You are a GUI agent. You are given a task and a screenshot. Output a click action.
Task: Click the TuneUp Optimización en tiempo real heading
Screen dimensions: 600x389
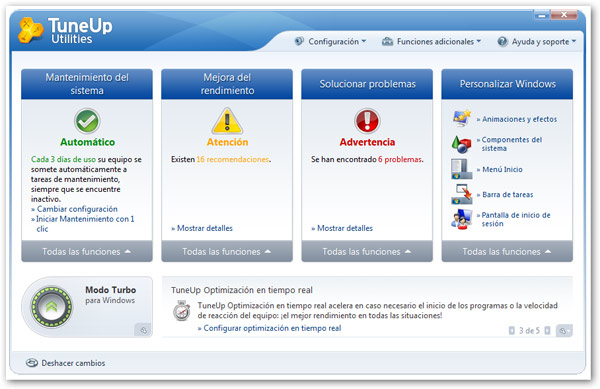point(242,290)
